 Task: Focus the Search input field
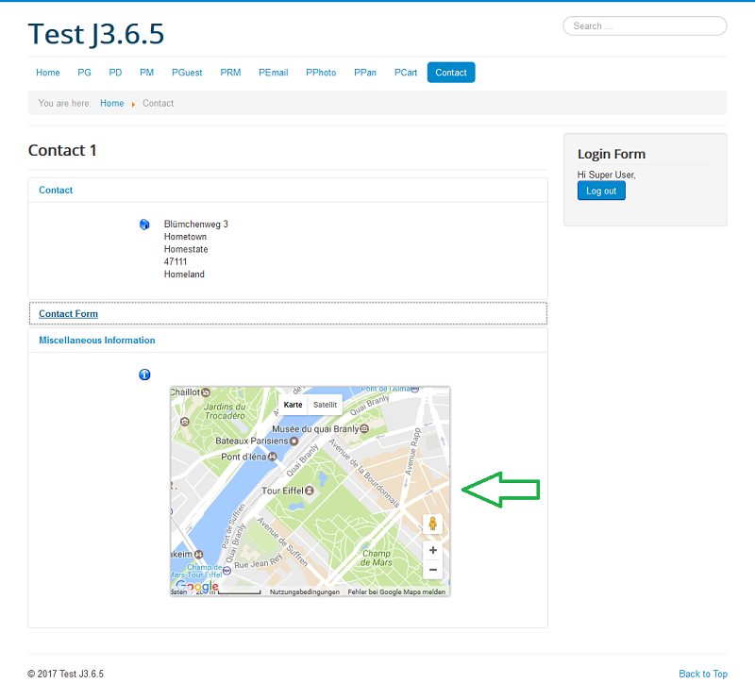pos(645,26)
